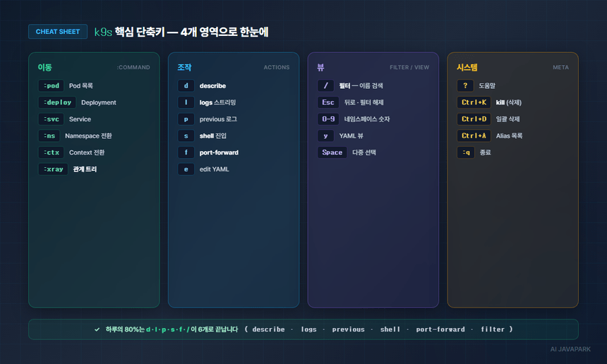The height and width of the screenshot is (364, 607).
Task: Click the "Ctrl+D" key badge
Action: pyautogui.click(x=474, y=119)
